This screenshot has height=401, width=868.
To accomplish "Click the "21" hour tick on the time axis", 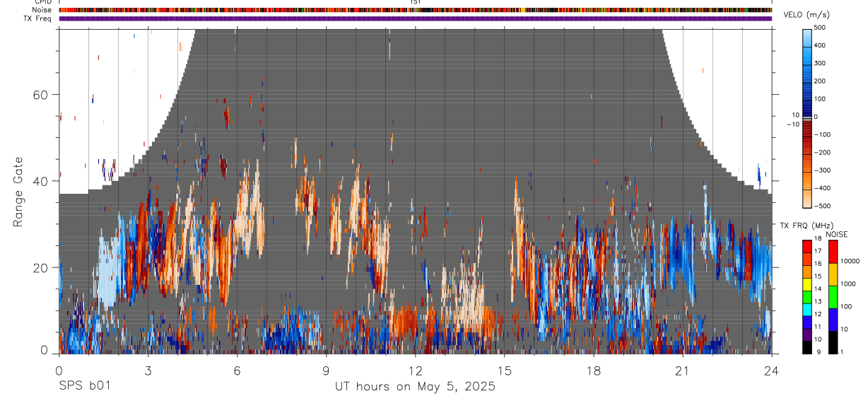I will (x=682, y=370).
